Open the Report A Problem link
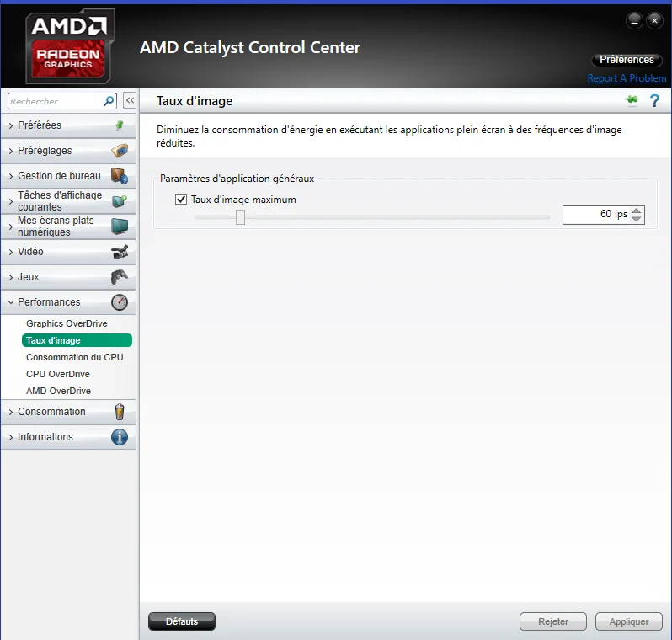 pyautogui.click(x=627, y=78)
